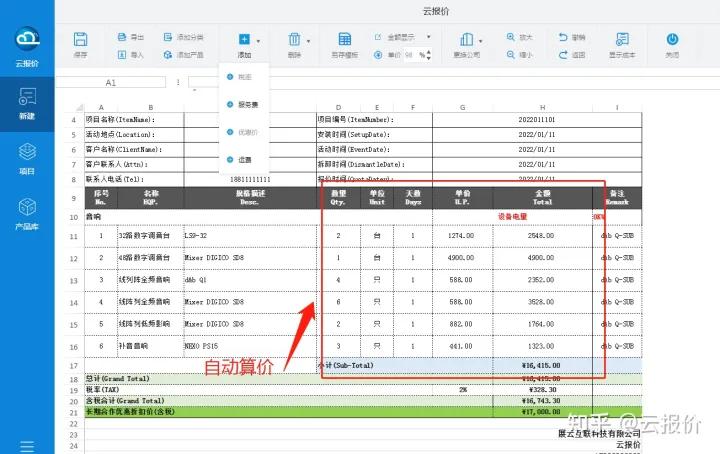Click discounted price '¥17,000.00' in green row
This screenshot has width=720, height=454.
click(x=542, y=412)
